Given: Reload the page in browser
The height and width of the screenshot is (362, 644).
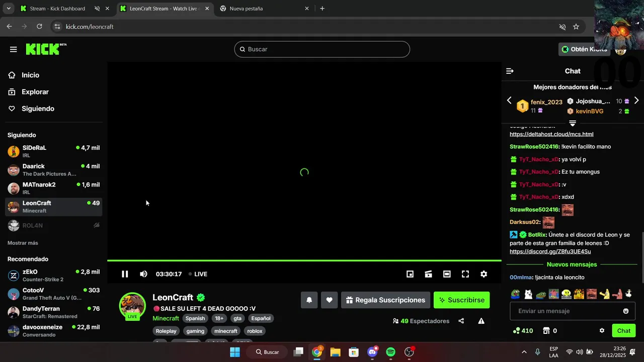Looking at the screenshot, I should tap(39, 27).
